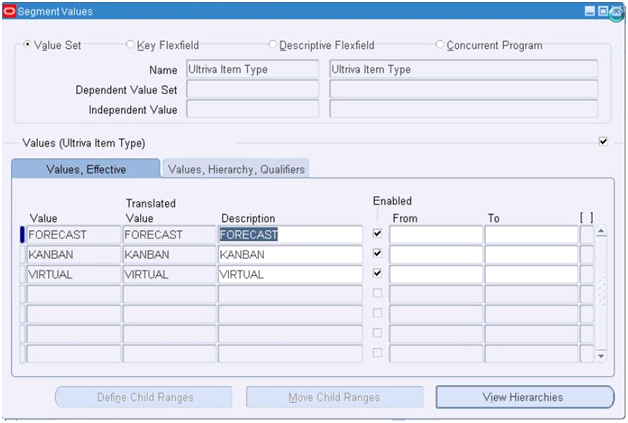
Task: Open the Values, Hierarchy, Qualifiers tab
Action: click(236, 169)
